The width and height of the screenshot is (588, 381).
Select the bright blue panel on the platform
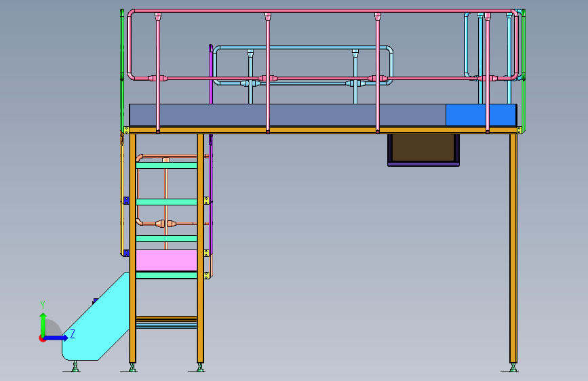(x=481, y=115)
